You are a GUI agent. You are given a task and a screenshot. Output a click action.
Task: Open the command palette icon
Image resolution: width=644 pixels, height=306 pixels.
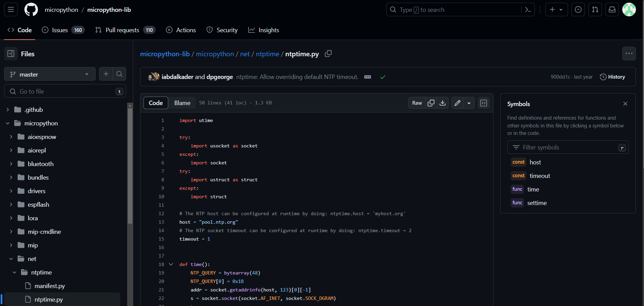coord(528,9)
